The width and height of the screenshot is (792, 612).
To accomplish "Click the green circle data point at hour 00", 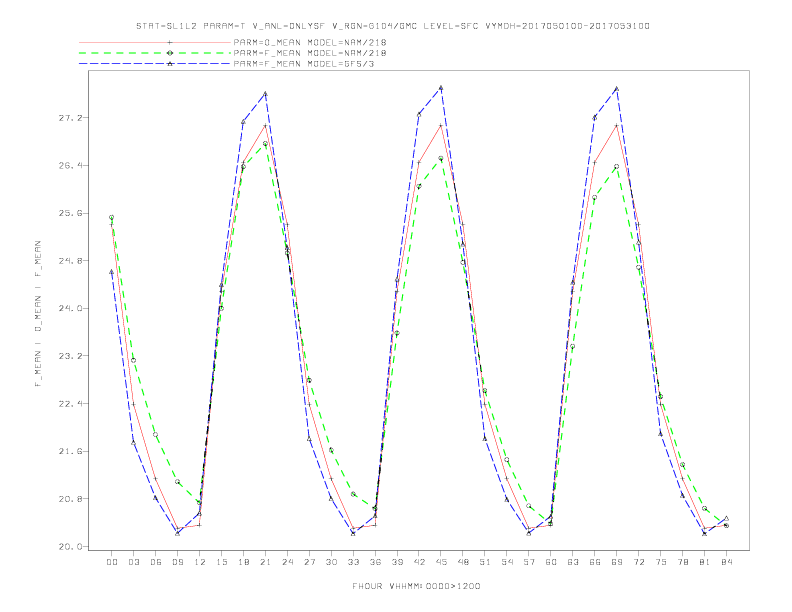I will click(112, 217).
